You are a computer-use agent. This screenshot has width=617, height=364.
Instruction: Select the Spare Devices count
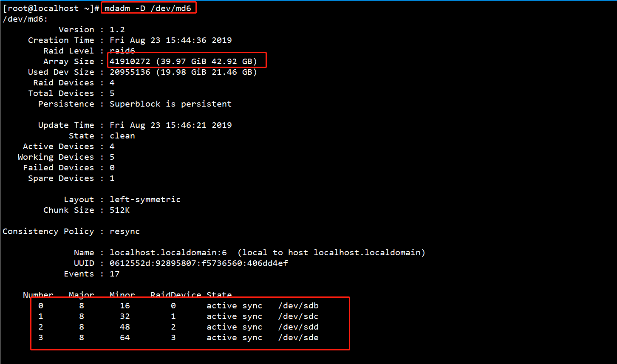coord(112,178)
